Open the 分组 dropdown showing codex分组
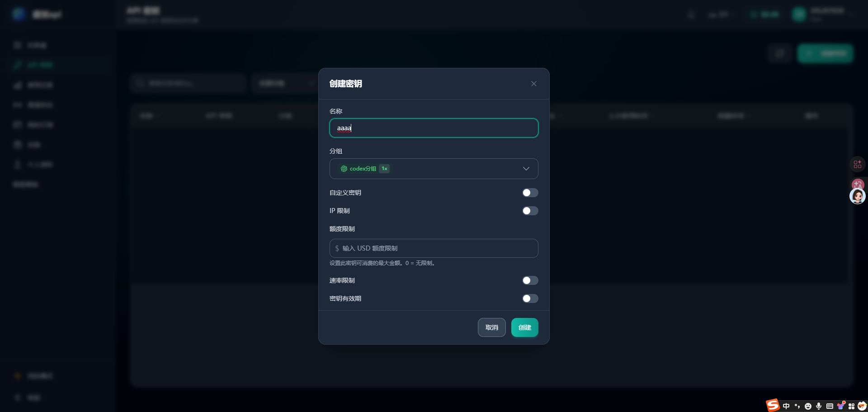 click(x=434, y=169)
